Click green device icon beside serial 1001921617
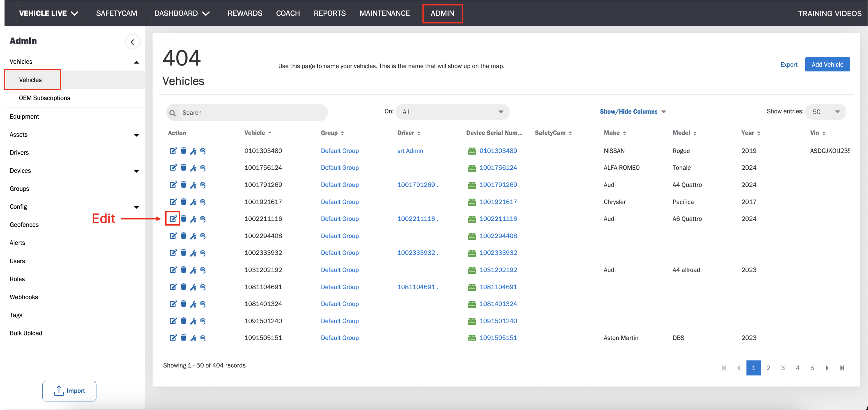The width and height of the screenshot is (868, 410). pyautogui.click(x=472, y=202)
